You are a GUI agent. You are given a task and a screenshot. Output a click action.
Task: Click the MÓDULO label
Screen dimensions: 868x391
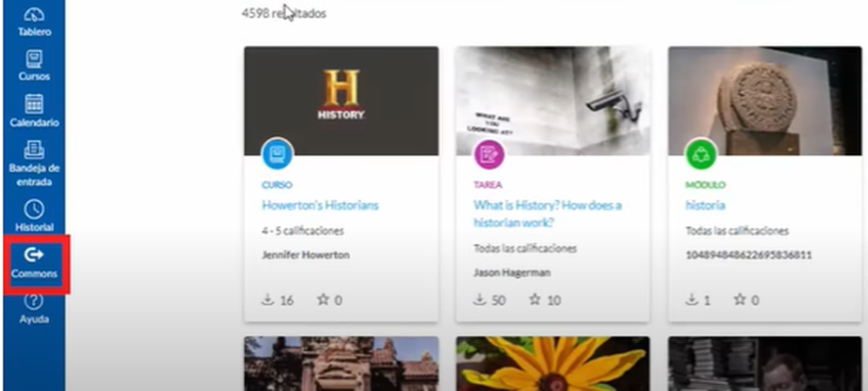705,185
